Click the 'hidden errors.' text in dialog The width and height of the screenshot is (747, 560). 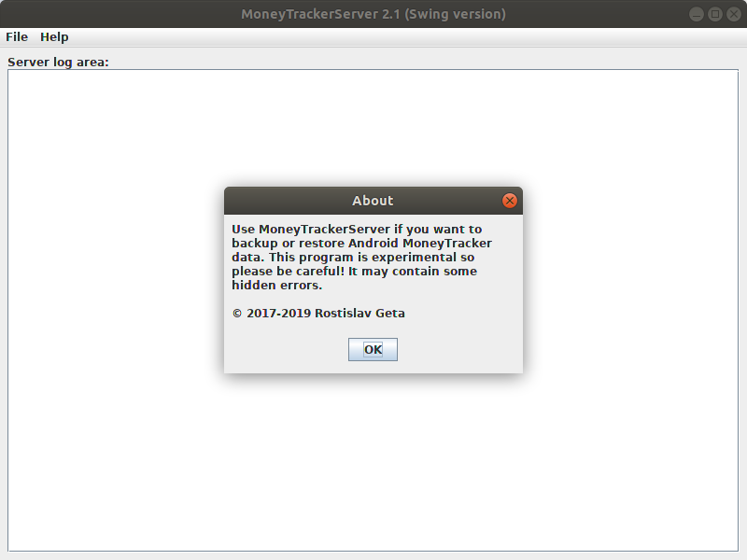coord(276,286)
